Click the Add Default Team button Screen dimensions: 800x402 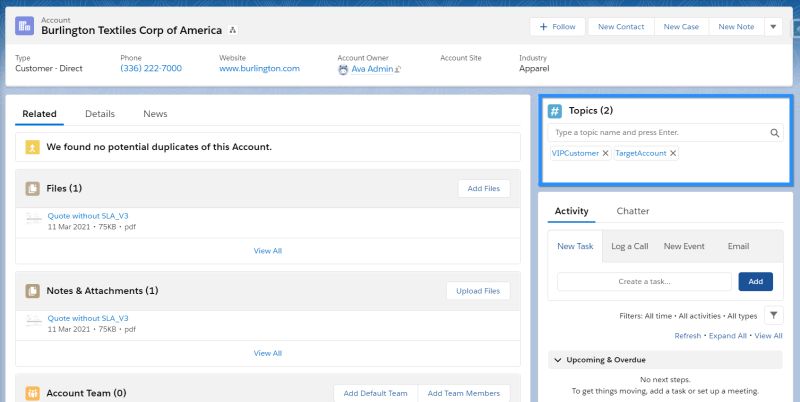click(376, 393)
